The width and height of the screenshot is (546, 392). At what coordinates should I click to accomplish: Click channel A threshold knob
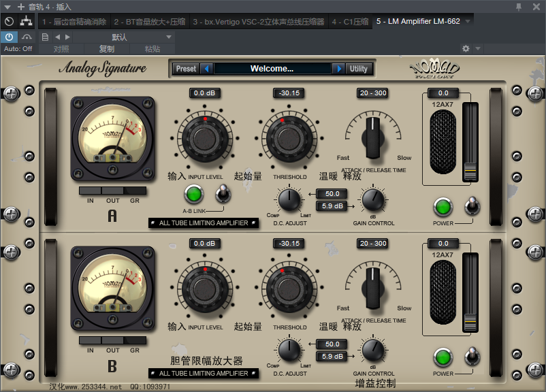[289, 138]
